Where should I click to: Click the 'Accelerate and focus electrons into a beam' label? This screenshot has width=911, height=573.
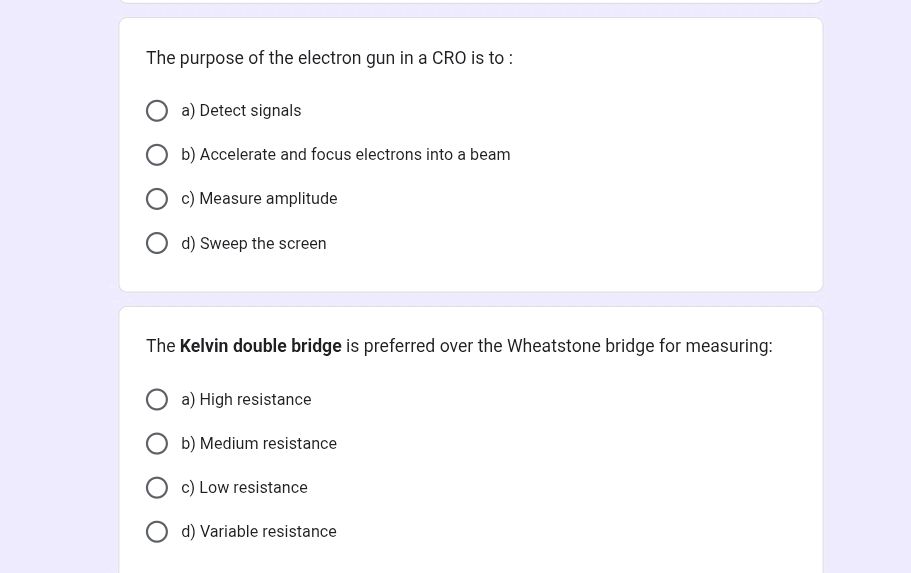[346, 155]
